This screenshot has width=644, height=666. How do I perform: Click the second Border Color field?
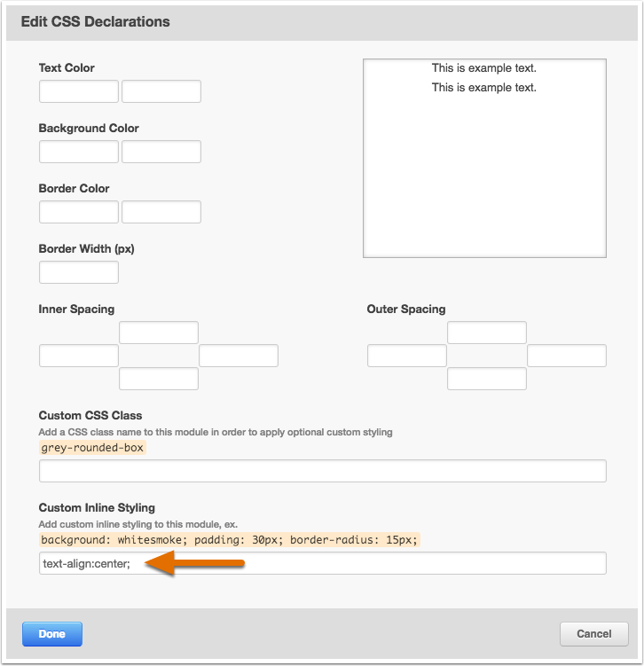(x=161, y=212)
